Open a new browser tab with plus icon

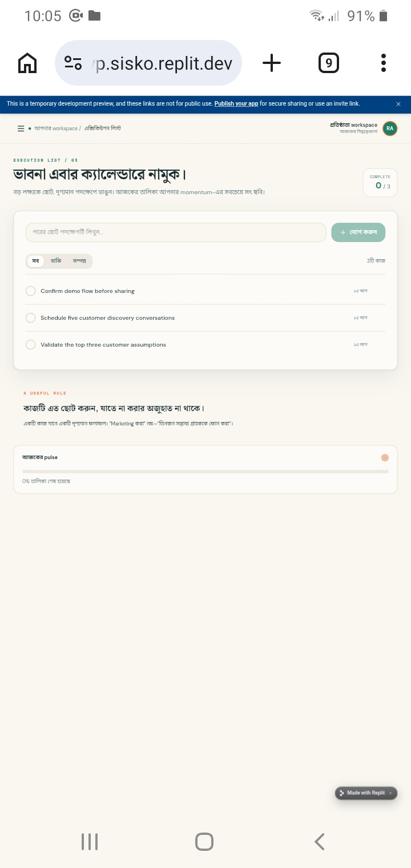pyautogui.click(x=272, y=63)
